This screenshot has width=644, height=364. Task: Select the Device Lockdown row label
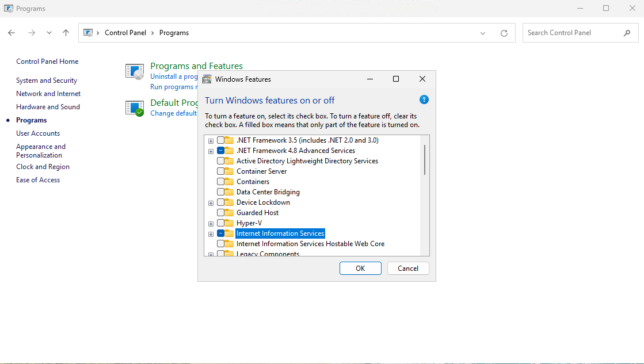click(263, 202)
